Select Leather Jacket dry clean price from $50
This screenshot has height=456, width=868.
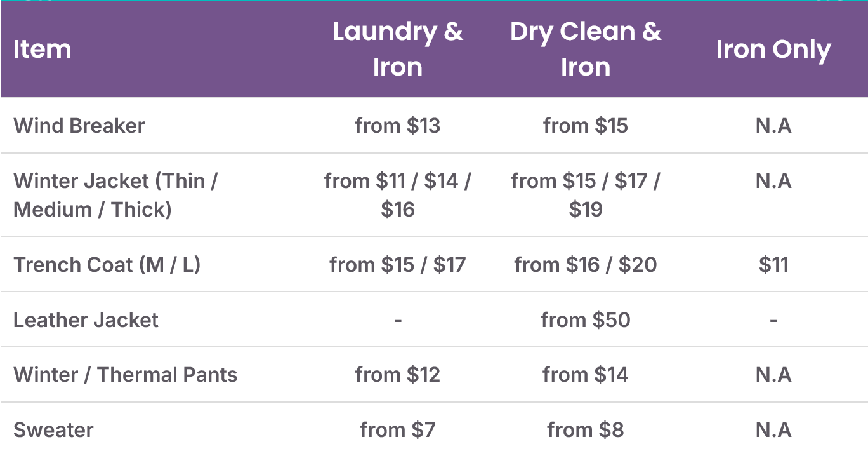[x=586, y=319]
